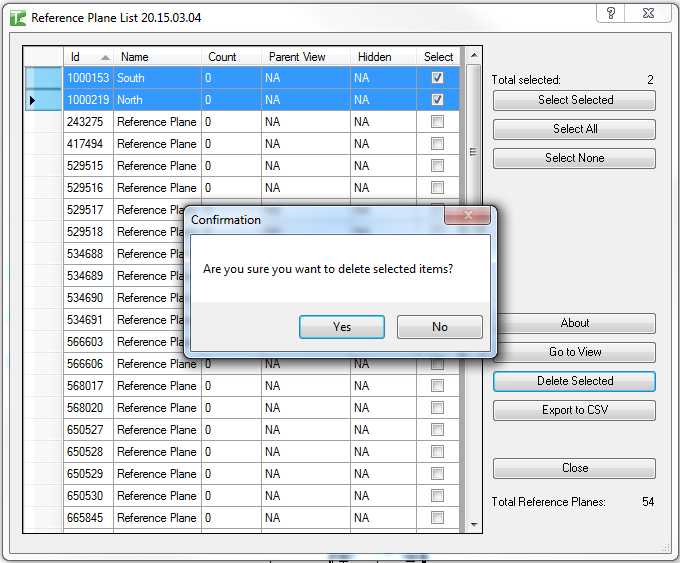Click the scrollbar up arrow
Viewport: 680px width, 563px height.
(x=474, y=56)
